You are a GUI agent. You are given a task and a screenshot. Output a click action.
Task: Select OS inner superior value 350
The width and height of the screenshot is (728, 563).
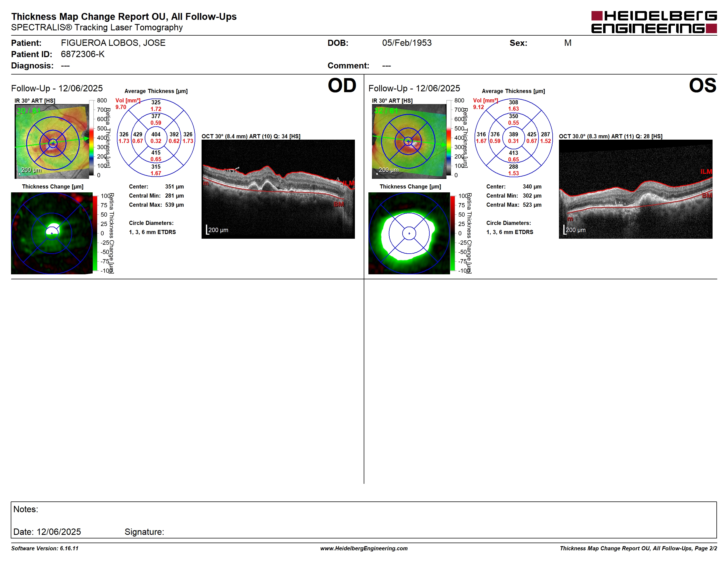(513, 116)
